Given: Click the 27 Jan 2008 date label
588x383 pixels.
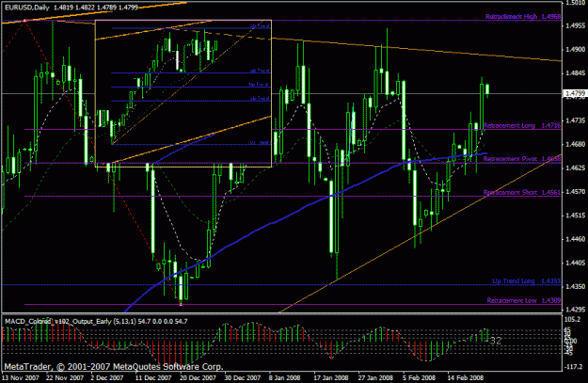Looking at the screenshot, I should point(375,377).
